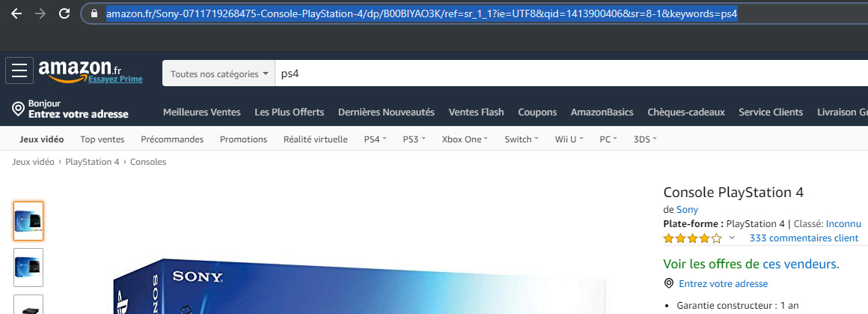Open the hamburger menu icon
868x314 pixels.
coord(19,70)
